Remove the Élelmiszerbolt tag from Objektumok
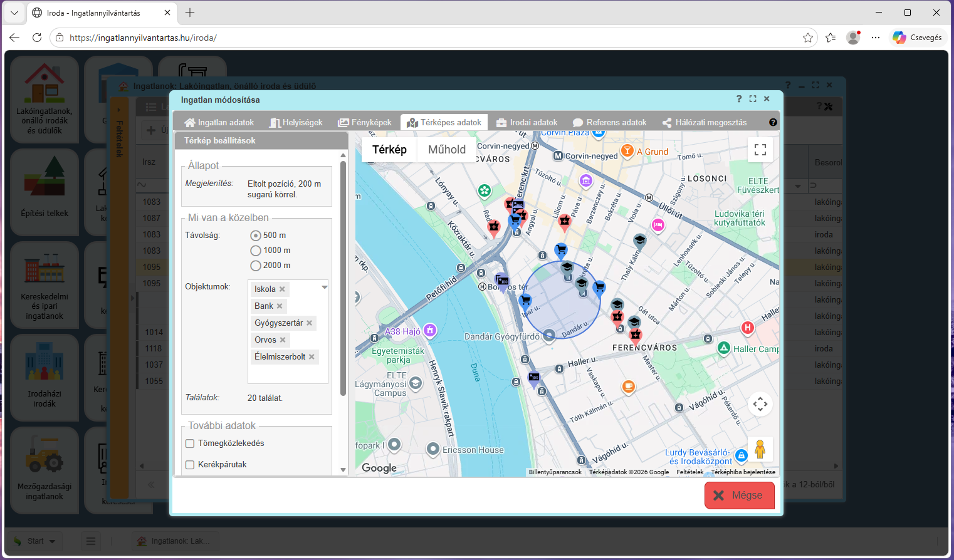This screenshot has height=560, width=954. click(x=312, y=357)
